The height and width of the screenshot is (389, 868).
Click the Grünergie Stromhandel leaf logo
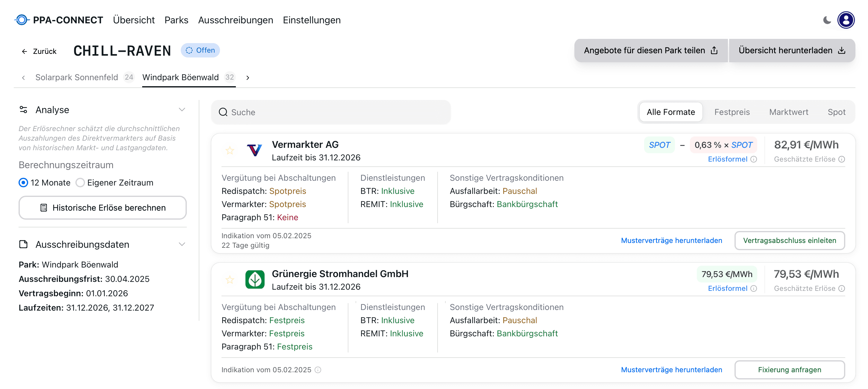(x=255, y=279)
